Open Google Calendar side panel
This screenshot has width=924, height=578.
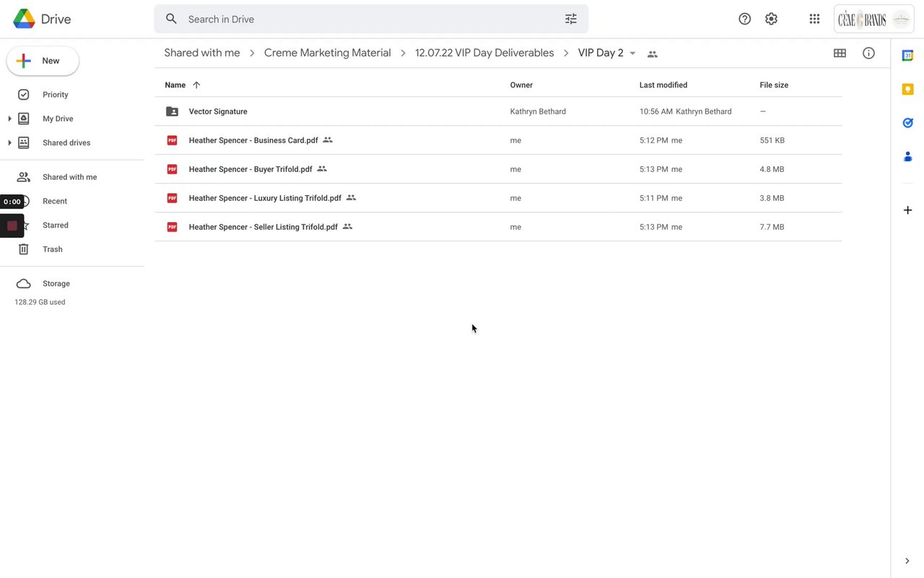tap(907, 56)
